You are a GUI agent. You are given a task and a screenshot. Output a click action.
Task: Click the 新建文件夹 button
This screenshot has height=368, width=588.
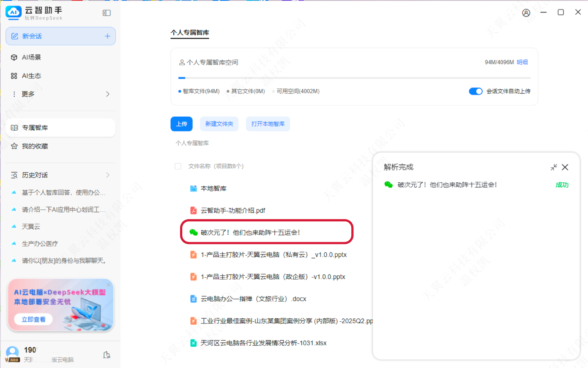click(219, 124)
